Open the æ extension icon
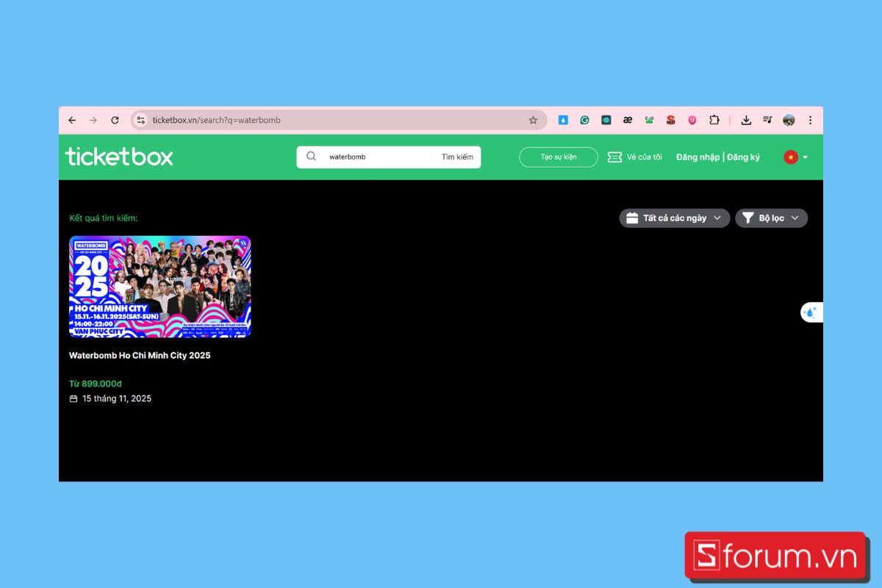 [x=627, y=120]
